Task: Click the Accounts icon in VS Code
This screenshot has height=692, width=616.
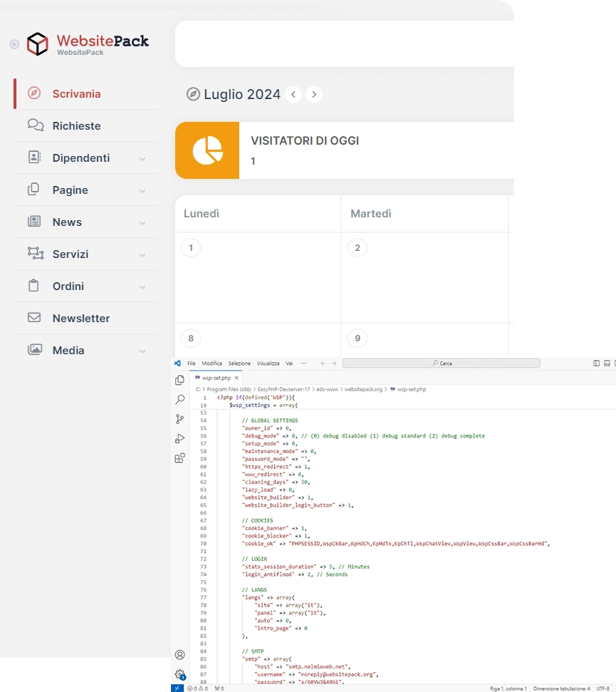Action: click(x=179, y=654)
